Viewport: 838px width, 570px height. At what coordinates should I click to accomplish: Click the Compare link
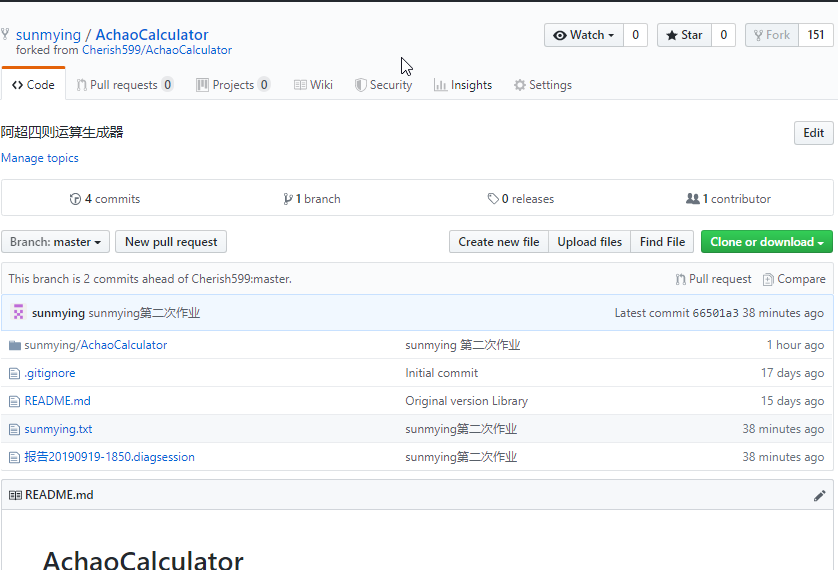click(x=794, y=279)
